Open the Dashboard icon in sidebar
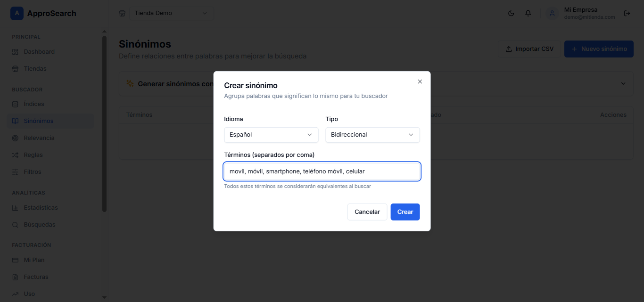The height and width of the screenshot is (302, 644). pos(15,52)
